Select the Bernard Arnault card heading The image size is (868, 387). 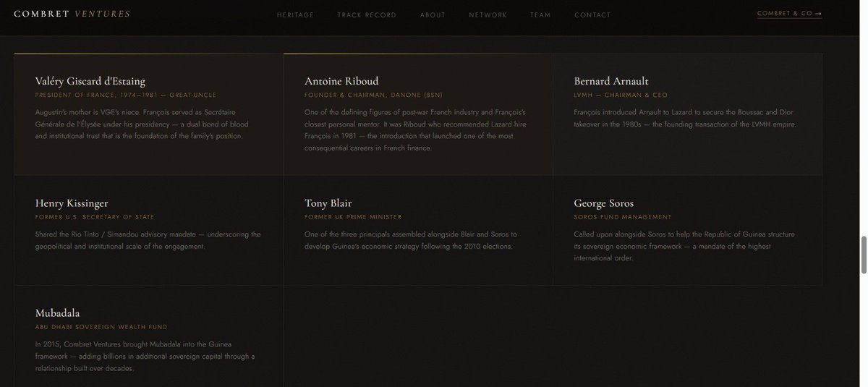(611, 81)
